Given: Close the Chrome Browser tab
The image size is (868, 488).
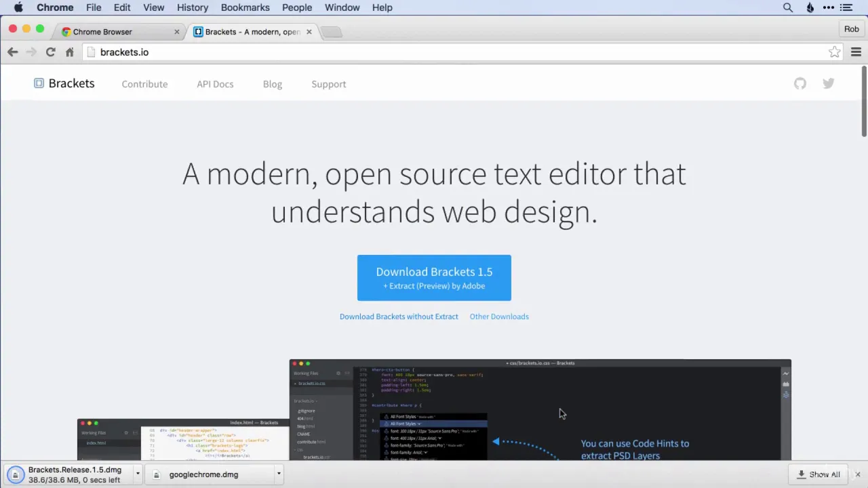Looking at the screenshot, I should pos(177,32).
